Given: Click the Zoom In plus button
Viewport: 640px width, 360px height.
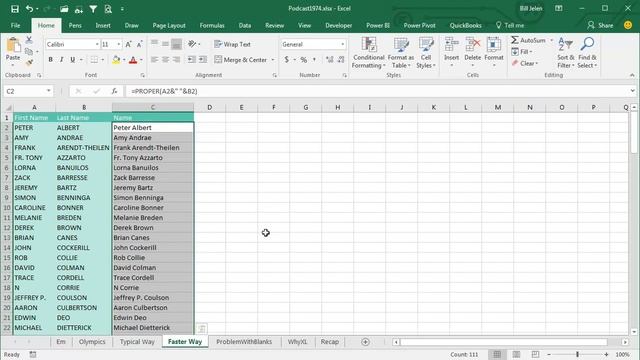Looking at the screenshot, I should coord(607,354).
